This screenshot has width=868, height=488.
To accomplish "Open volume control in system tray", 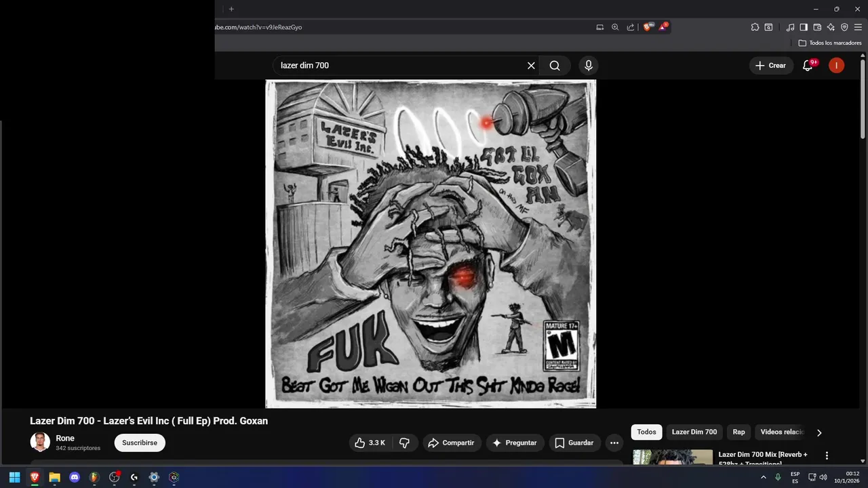I will [823, 477].
